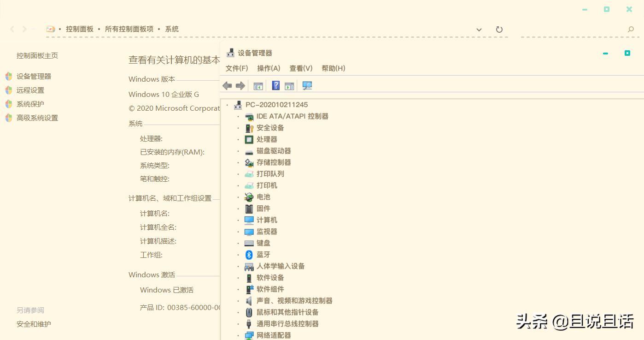Open the 文件(F) menu
This screenshot has width=644, height=340.
(237, 68)
